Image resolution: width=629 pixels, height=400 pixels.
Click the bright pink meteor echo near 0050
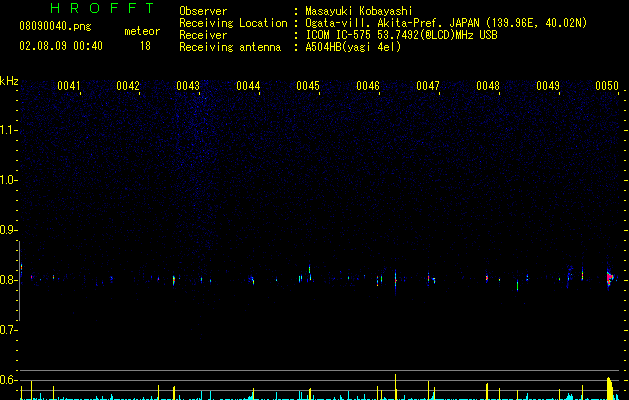[x=610, y=278]
